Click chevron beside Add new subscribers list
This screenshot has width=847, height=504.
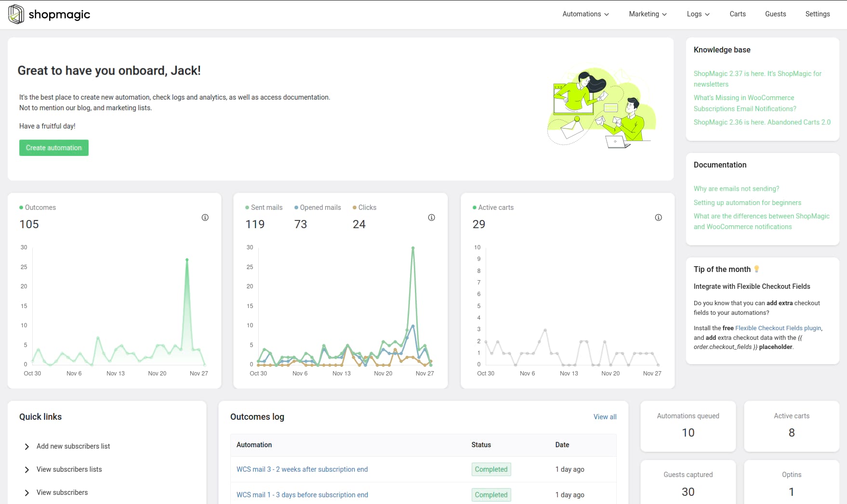27,447
